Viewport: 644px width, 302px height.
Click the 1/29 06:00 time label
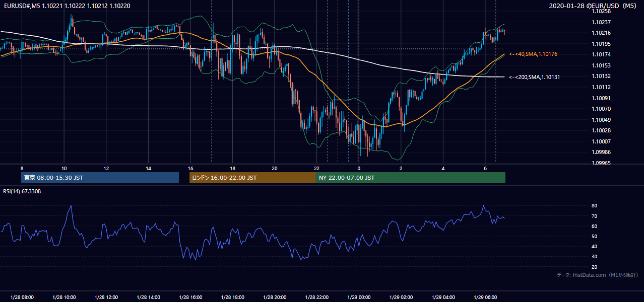pyautogui.click(x=485, y=297)
